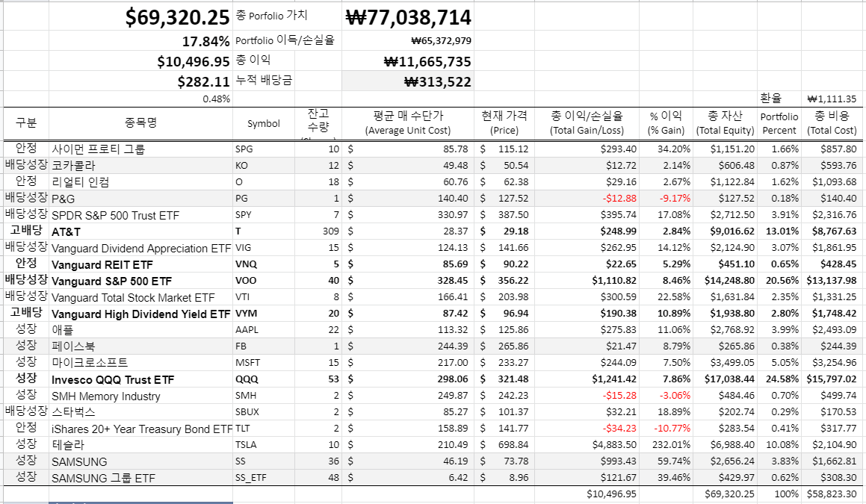Select the SMH loss -$15.28 cell

(587, 395)
